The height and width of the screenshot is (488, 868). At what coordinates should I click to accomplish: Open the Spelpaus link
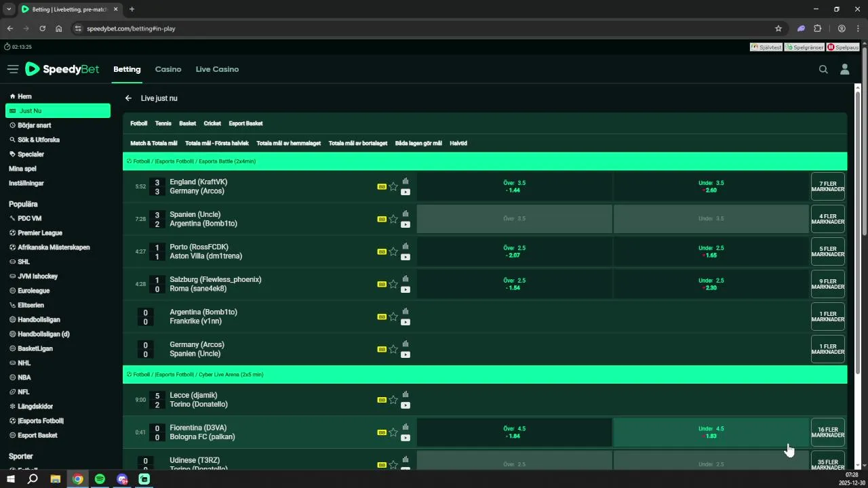pos(843,47)
